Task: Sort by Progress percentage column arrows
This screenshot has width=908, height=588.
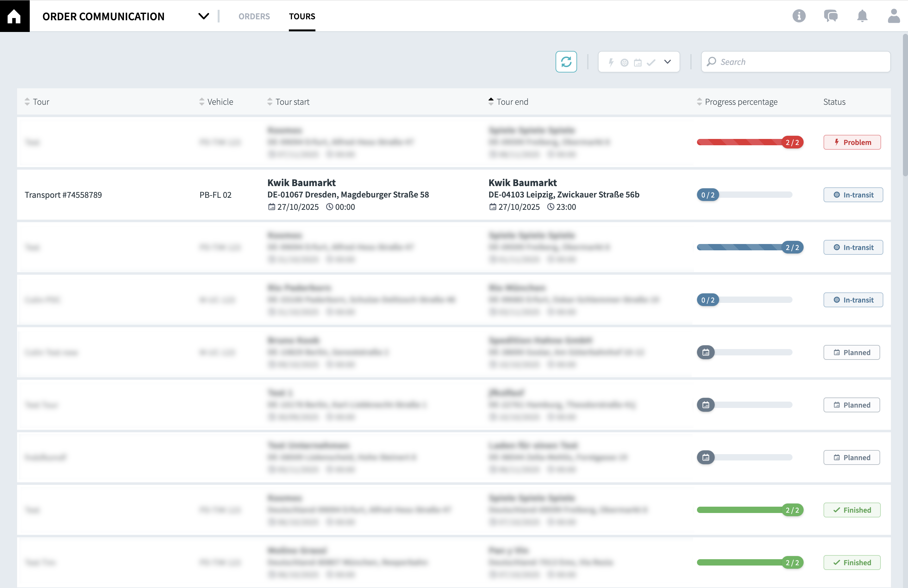Action: 699,102
